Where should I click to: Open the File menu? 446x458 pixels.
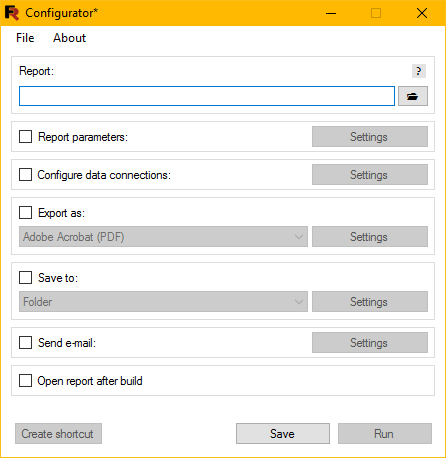point(25,38)
